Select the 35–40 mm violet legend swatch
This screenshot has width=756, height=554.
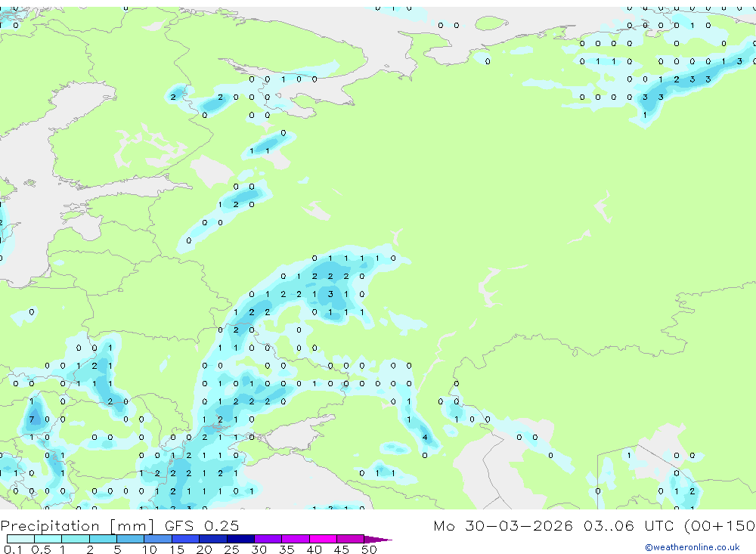pos(296,539)
